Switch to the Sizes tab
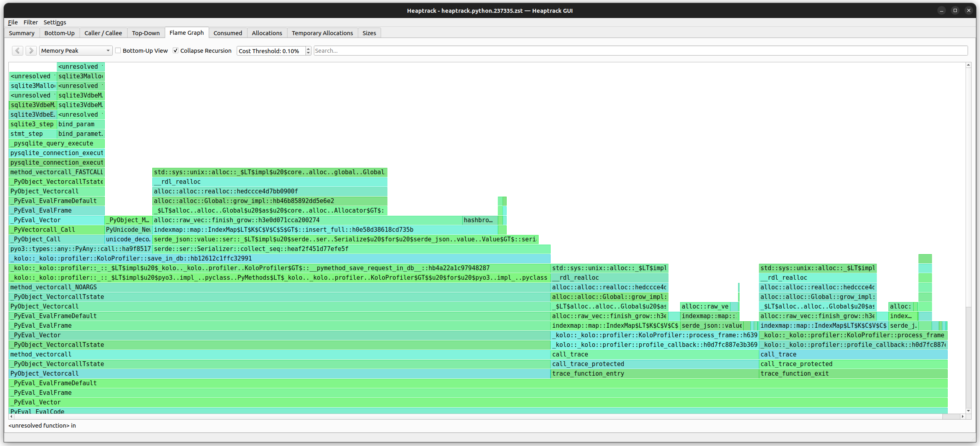Screen dimensions: 980x446 (x=369, y=33)
